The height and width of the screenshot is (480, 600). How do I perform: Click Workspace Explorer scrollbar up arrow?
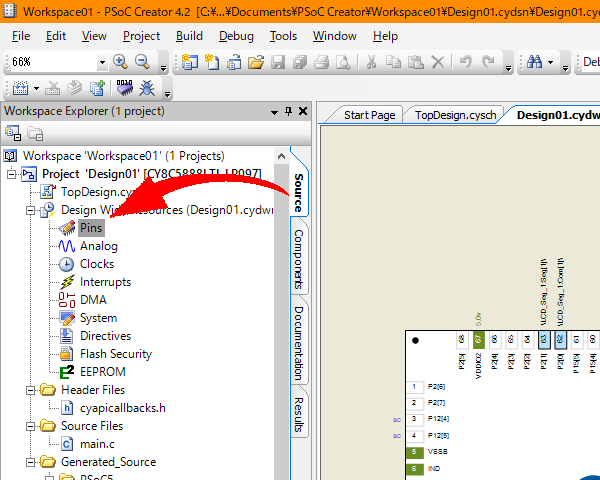coord(281,156)
